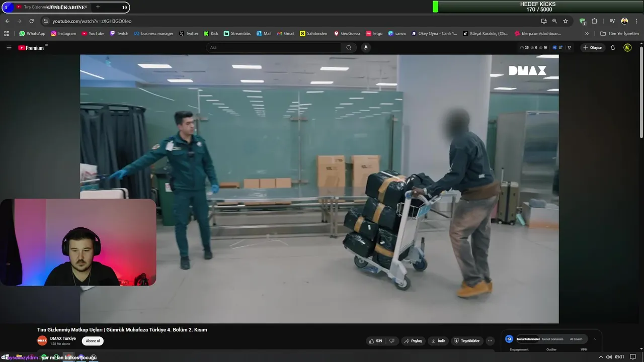Select the Görüntülenmeler tab in vidIQ panel
This screenshot has height=362, width=644.
point(528,339)
